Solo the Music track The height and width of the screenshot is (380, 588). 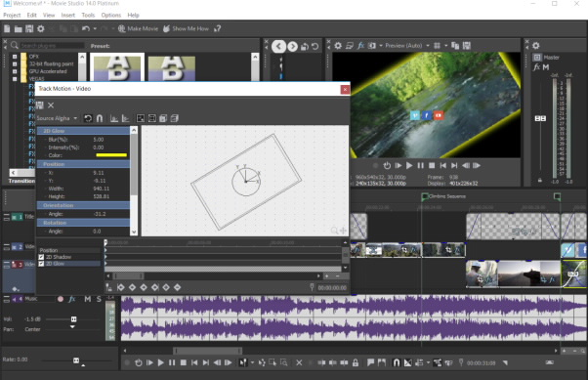click(x=99, y=299)
